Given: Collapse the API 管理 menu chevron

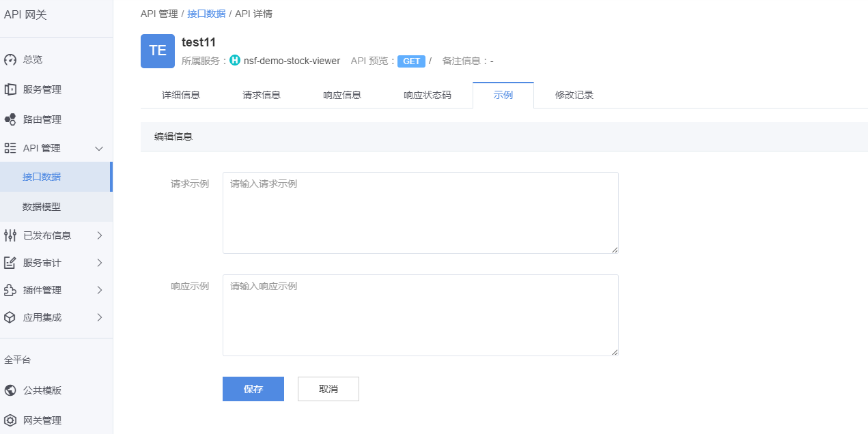Looking at the screenshot, I should point(99,148).
